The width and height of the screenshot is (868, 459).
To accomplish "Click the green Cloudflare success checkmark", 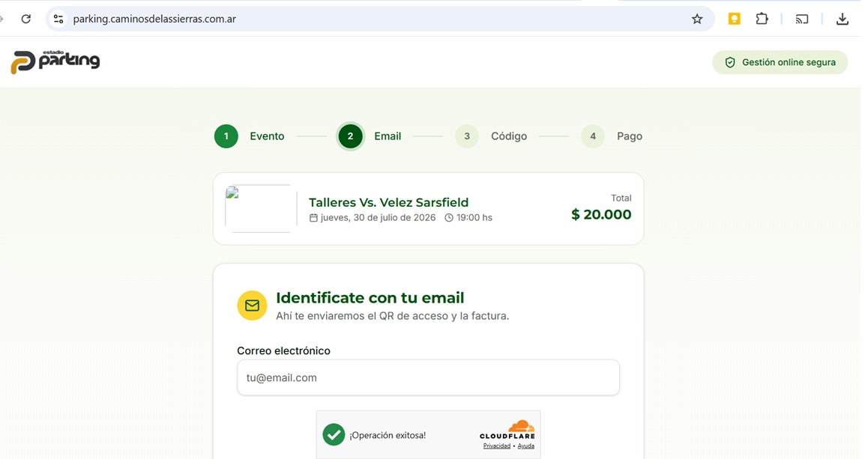I will [x=334, y=435].
